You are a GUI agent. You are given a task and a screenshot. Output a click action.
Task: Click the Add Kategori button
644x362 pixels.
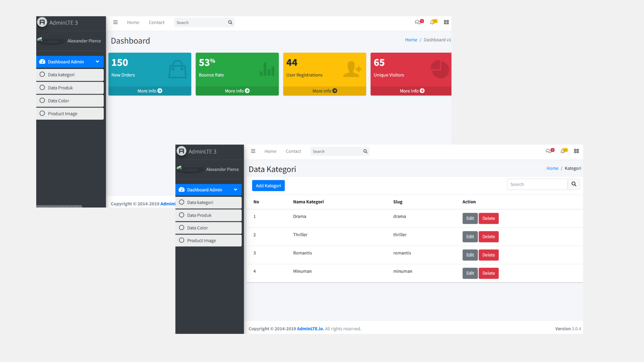(x=268, y=185)
